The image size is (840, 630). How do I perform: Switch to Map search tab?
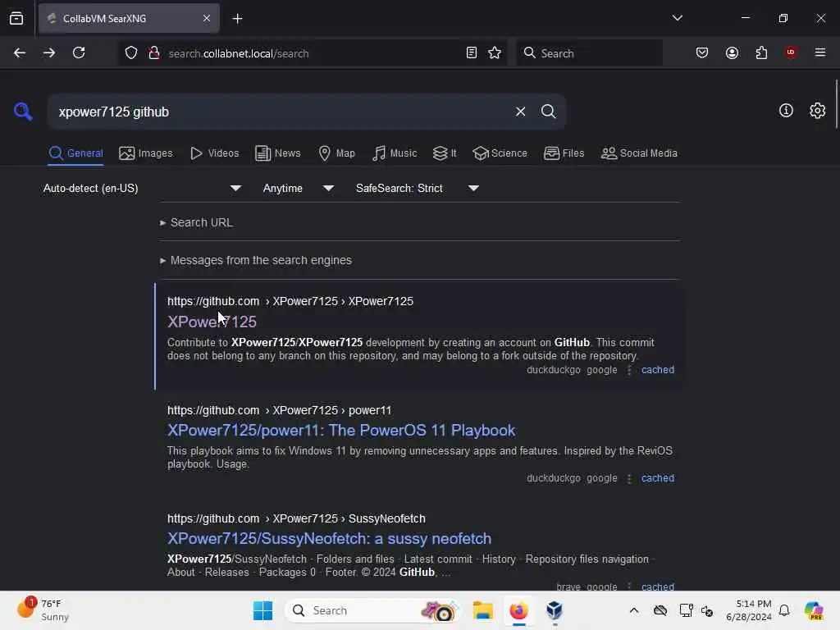coord(336,153)
